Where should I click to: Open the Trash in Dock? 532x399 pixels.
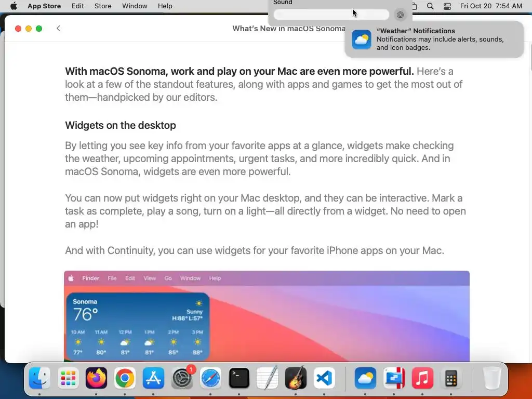[491, 378]
